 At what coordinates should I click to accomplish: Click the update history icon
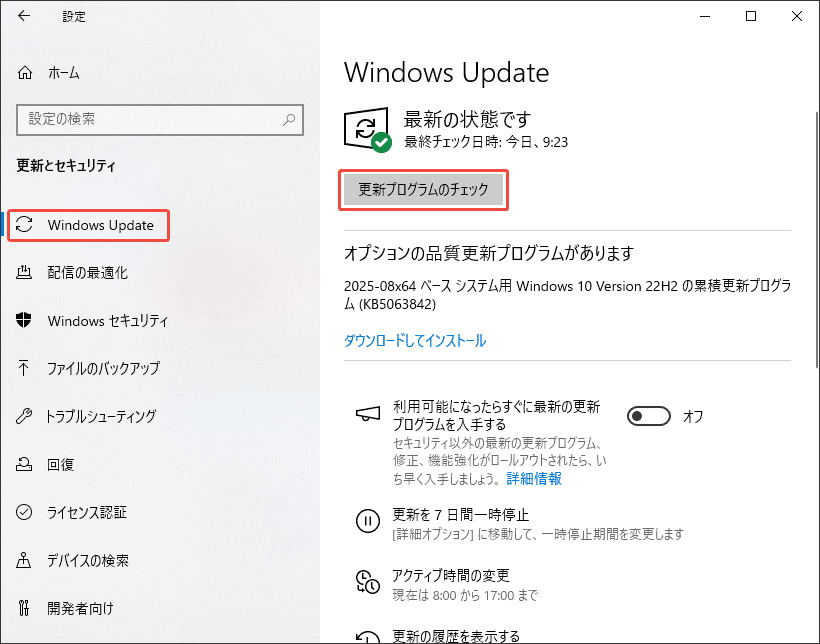(x=368, y=637)
